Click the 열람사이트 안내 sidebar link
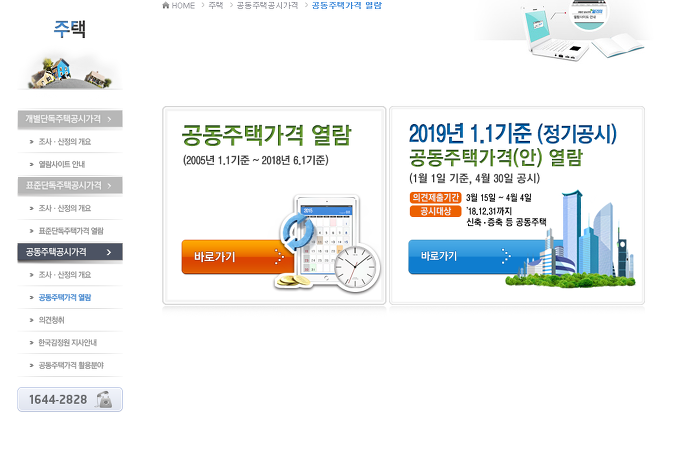 [62, 164]
